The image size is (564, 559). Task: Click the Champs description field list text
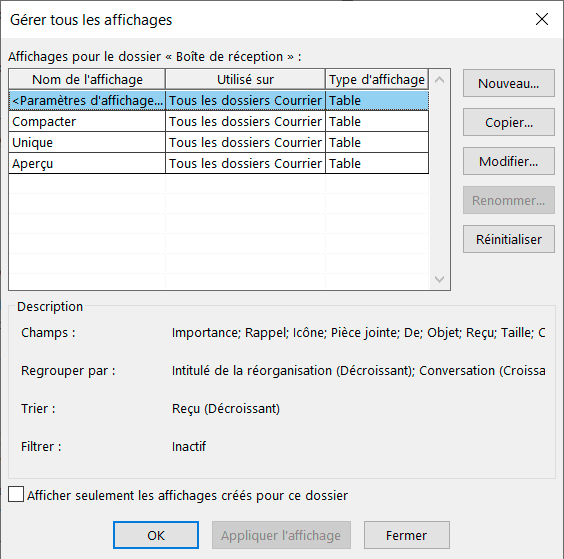click(358, 333)
